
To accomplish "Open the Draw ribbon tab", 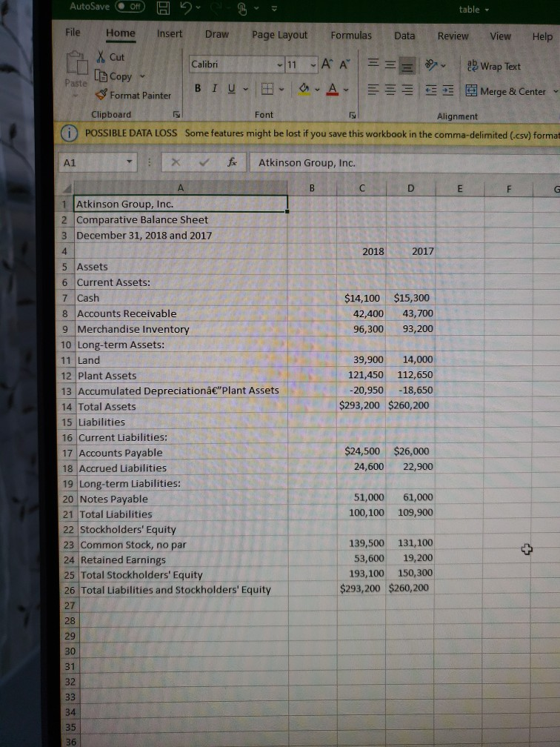I will pyautogui.click(x=216, y=34).
